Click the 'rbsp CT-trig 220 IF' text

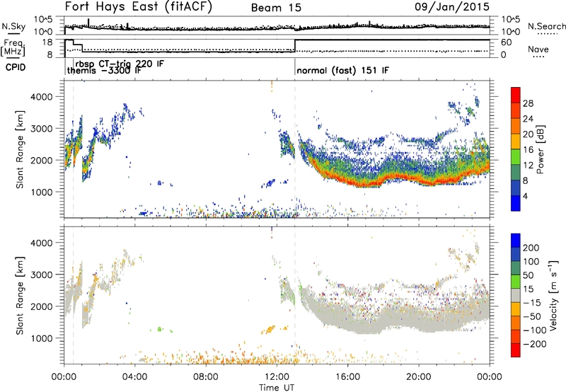pyautogui.click(x=120, y=64)
